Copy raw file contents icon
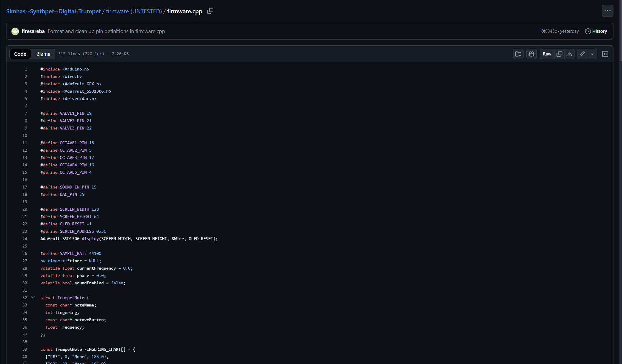The width and height of the screenshot is (622, 364). (x=559, y=54)
